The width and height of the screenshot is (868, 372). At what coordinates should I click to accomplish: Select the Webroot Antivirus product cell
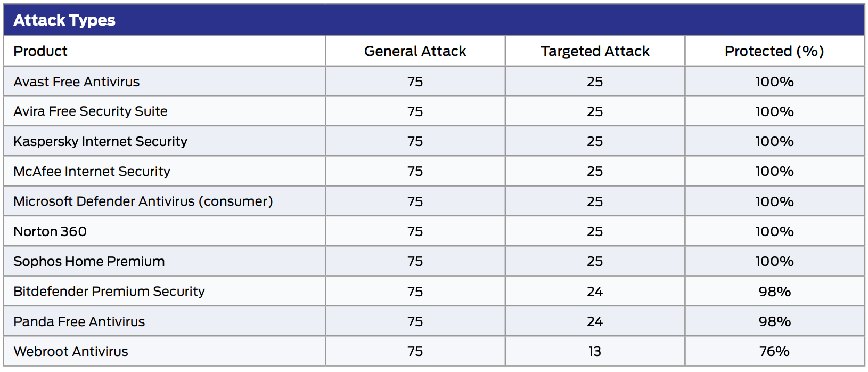tap(71, 352)
